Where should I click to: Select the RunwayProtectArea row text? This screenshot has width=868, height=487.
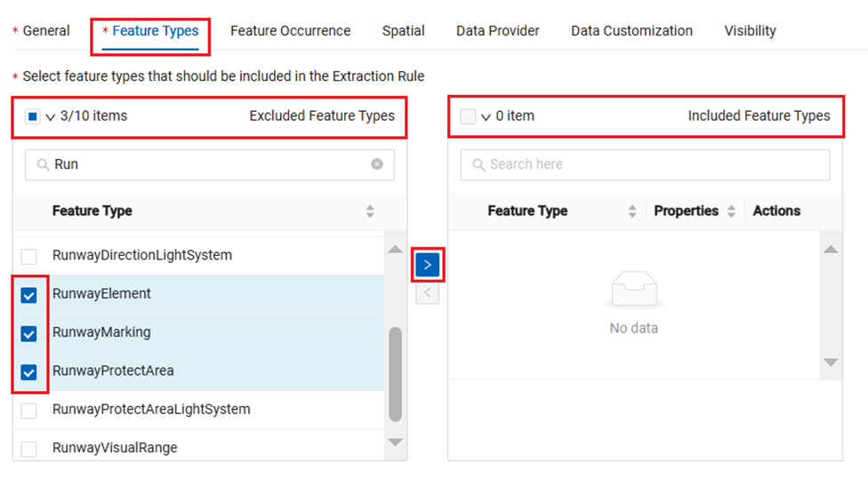click(113, 371)
